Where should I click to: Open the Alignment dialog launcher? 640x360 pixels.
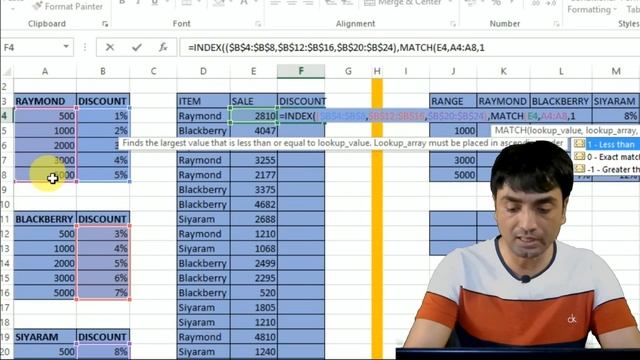click(x=453, y=24)
